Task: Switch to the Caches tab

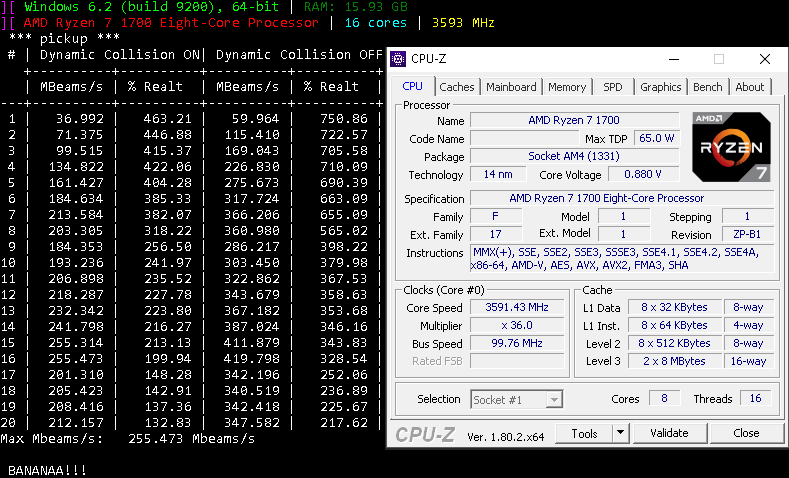Action: coord(456,87)
